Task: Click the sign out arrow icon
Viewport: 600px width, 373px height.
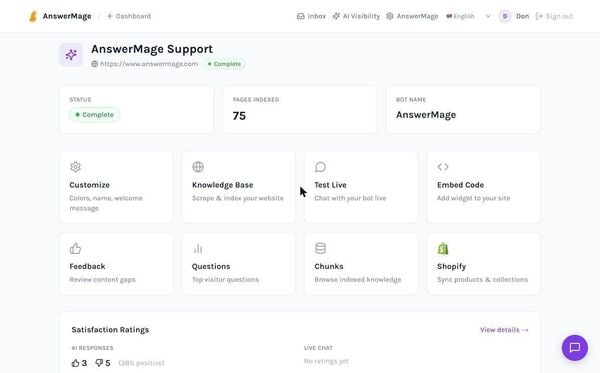Action: [x=539, y=16]
